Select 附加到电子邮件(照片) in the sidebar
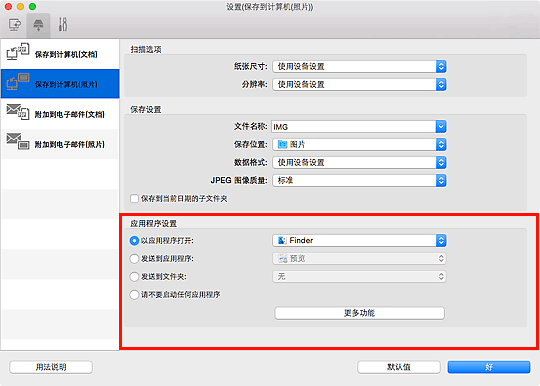Screen dimensions: 540x386 coord(60,144)
